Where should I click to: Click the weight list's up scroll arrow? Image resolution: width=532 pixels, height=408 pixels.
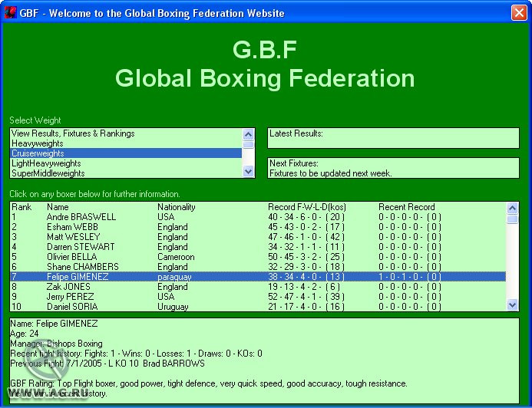tap(249, 134)
